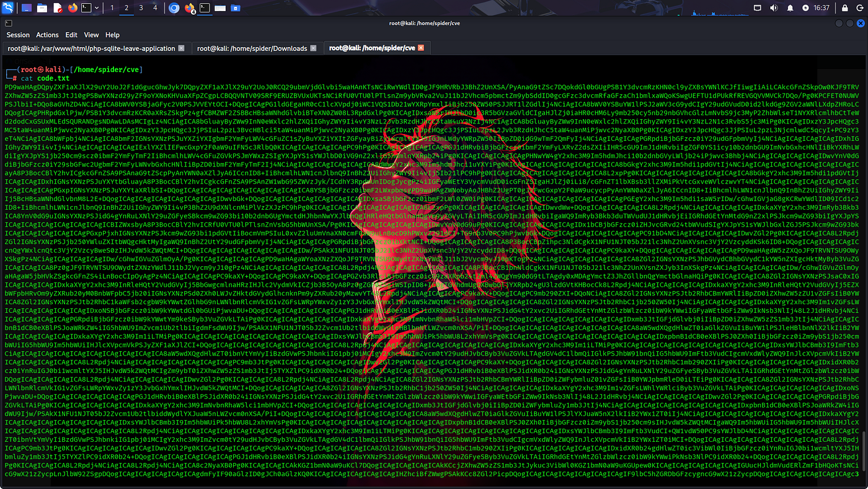This screenshot has height=489, width=868.
Task: Open the View menu
Action: click(x=91, y=35)
